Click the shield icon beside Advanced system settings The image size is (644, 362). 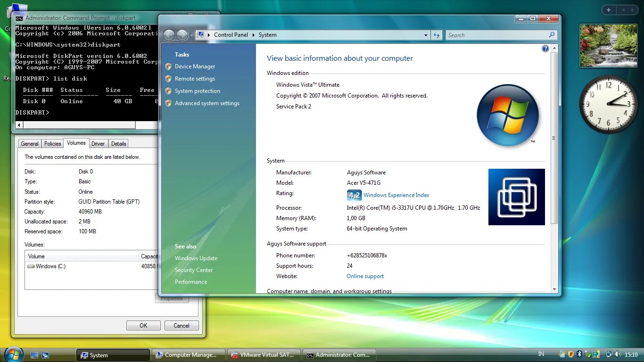[168, 103]
